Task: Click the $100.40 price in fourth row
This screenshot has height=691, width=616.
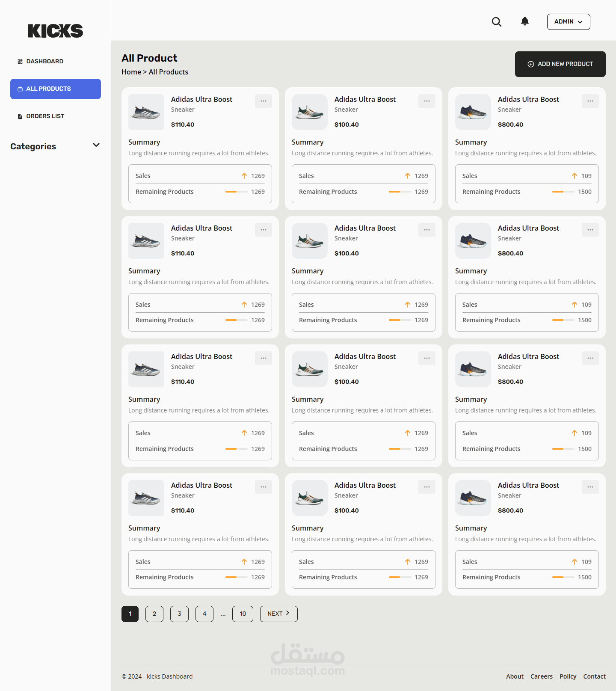Action: [x=346, y=510]
